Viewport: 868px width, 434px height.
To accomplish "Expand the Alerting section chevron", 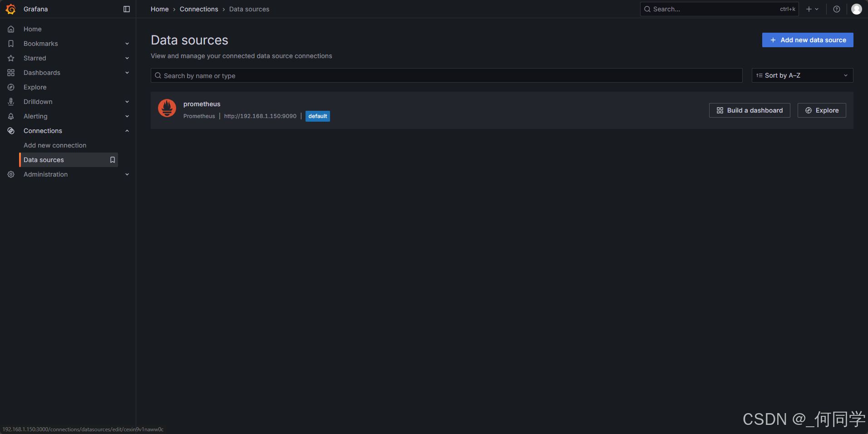I will (x=127, y=116).
